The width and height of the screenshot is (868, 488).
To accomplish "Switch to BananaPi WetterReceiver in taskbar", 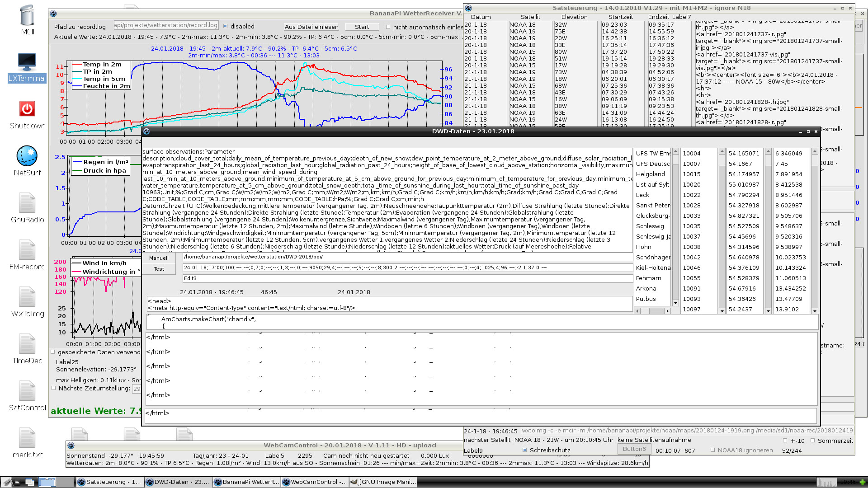I will [x=246, y=482].
